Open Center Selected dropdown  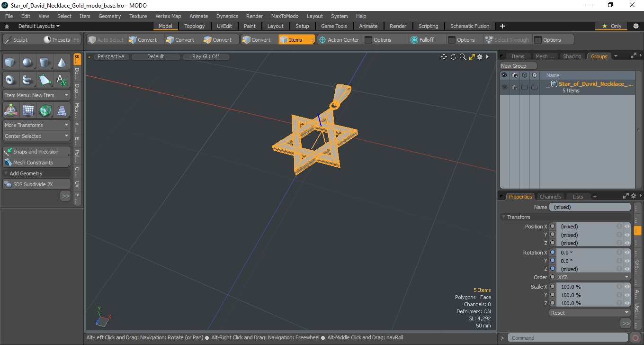coord(36,136)
